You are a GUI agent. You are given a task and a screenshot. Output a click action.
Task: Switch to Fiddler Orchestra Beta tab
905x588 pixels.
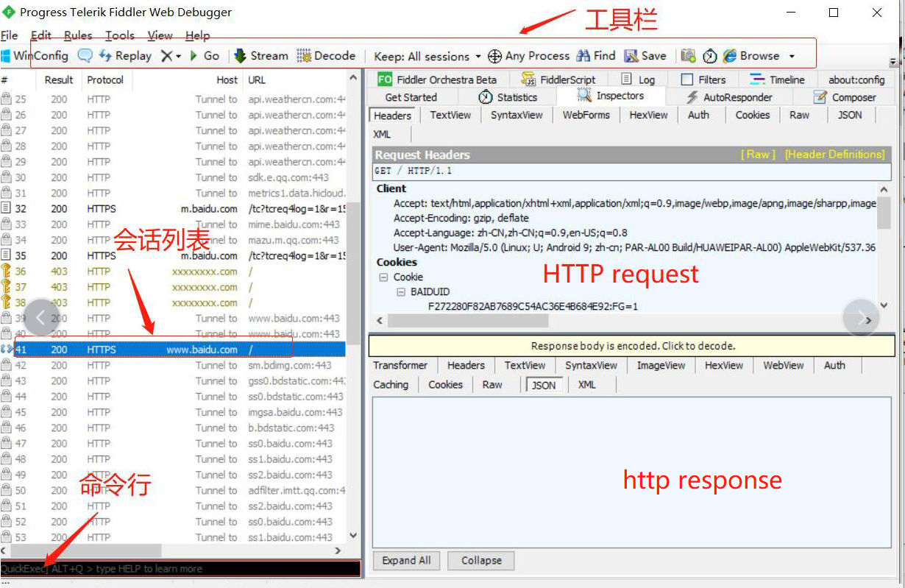click(x=437, y=79)
